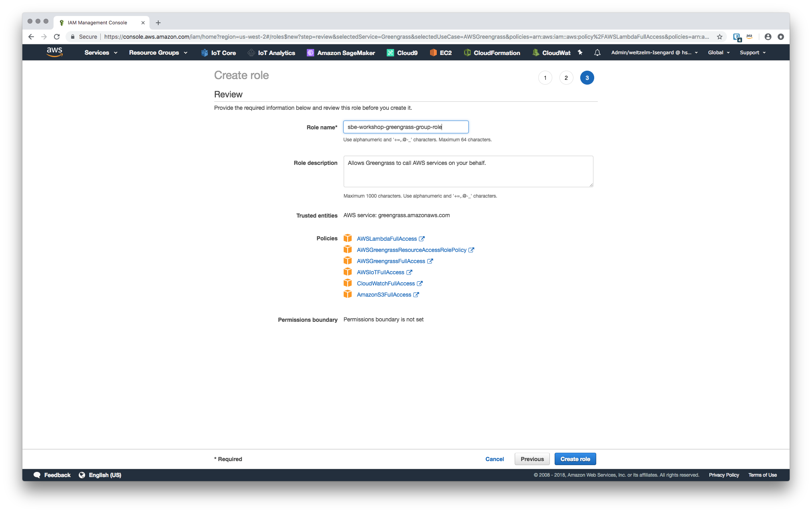Open the CloudFormation shortcut

[492, 53]
